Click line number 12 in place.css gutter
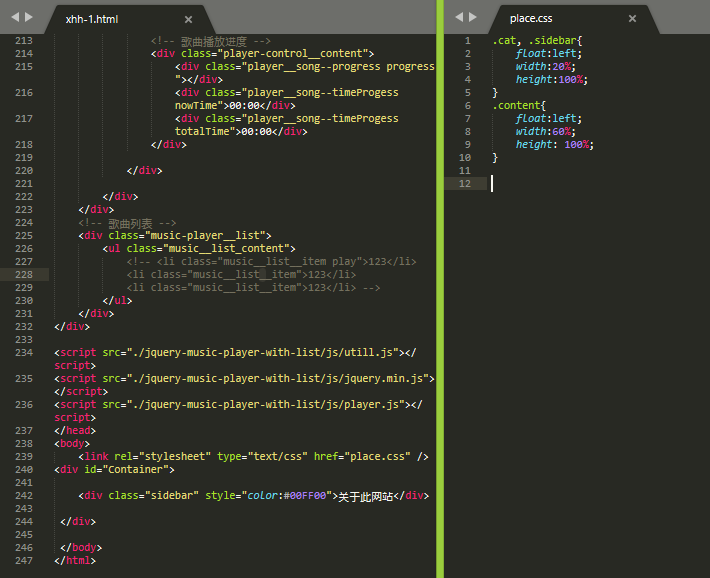The height and width of the screenshot is (578, 710). point(465,183)
